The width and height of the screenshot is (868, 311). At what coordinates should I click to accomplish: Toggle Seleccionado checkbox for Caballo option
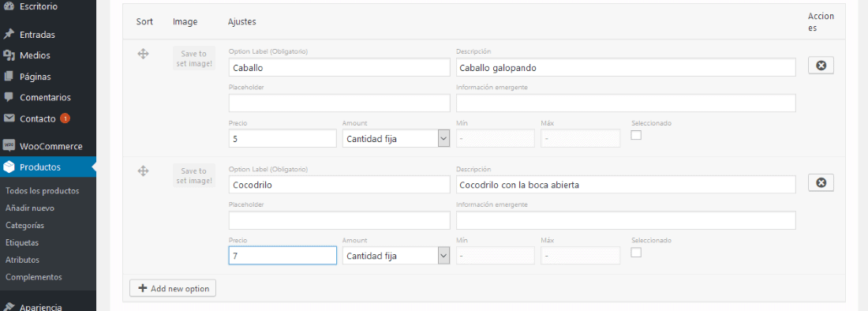click(x=636, y=135)
